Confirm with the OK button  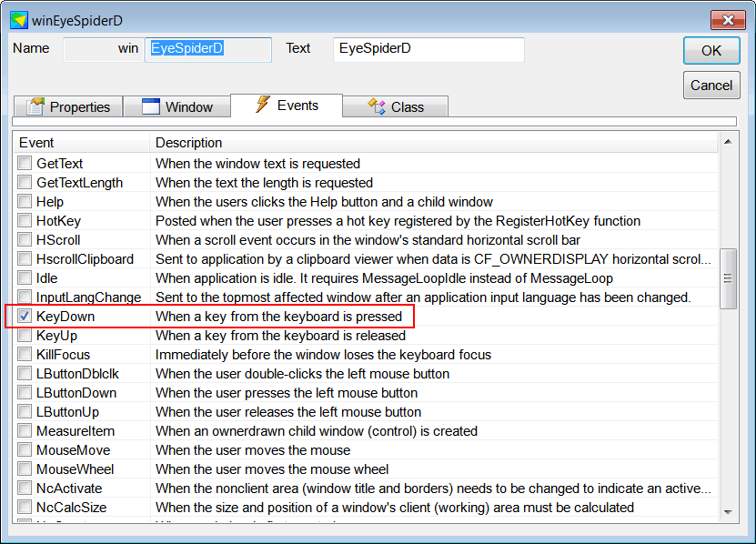click(711, 51)
